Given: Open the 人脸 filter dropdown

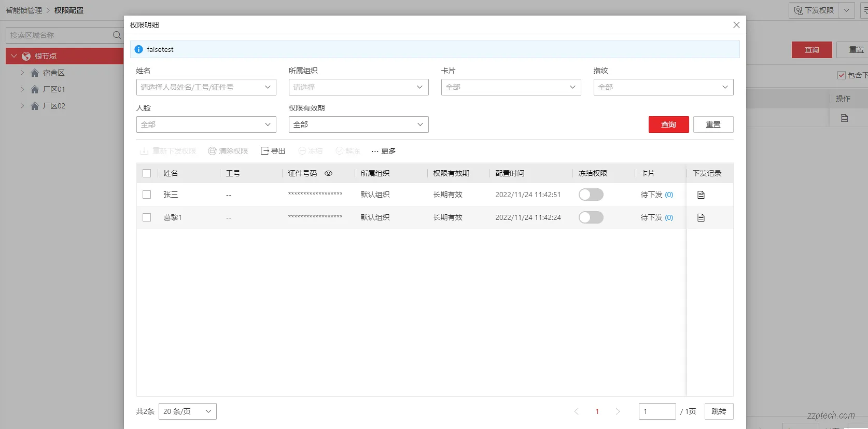Looking at the screenshot, I should pos(206,124).
